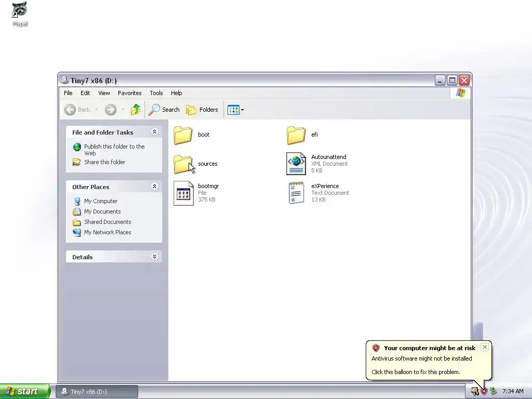Open the Search pane
The width and height of the screenshot is (532, 399).
[164, 110]
